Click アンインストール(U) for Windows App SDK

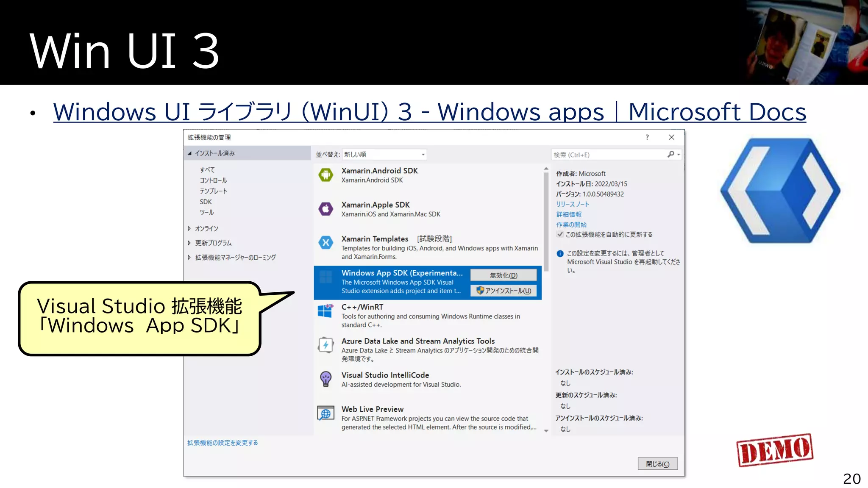point(504,291)
